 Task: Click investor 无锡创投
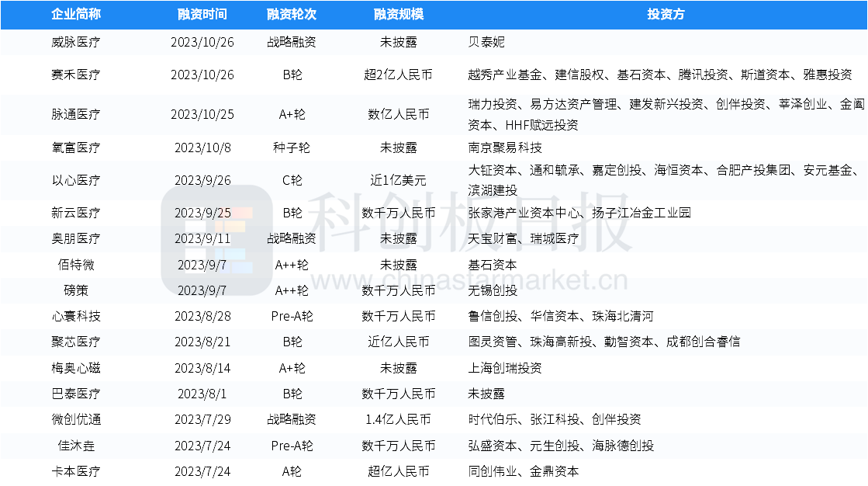[x=493, y=290]
